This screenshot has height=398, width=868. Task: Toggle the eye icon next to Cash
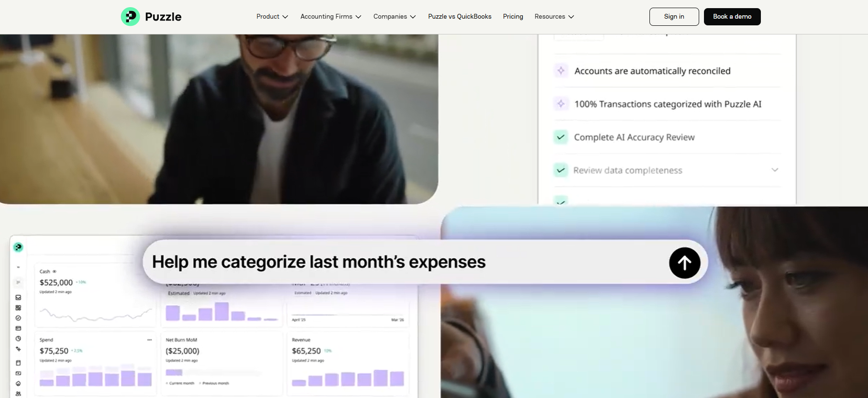[55, 272]
